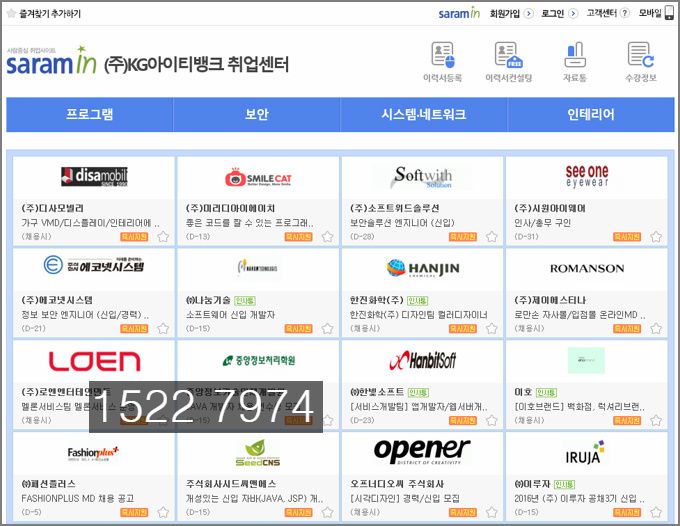The width and height of the screenshot is (680, 526).
Task: Open job title [시각디자인] 경력/신입 모집
Action: click(405, 499)
